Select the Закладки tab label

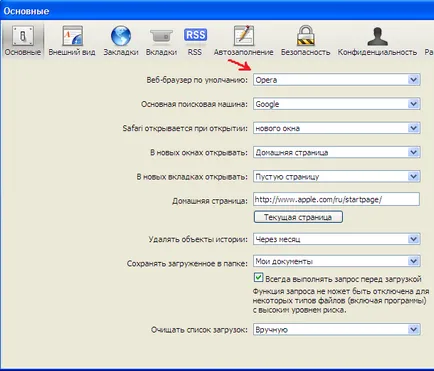(121, 52)
